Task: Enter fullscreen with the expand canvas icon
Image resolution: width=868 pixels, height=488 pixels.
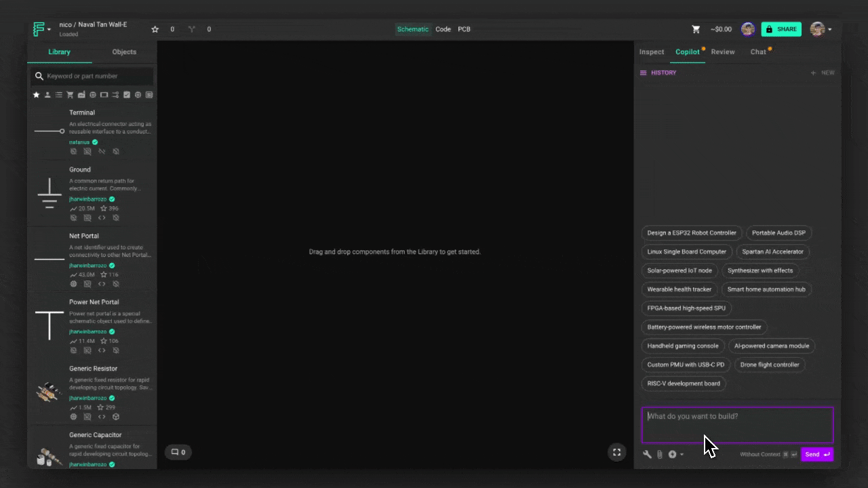Action: [616, 452]
